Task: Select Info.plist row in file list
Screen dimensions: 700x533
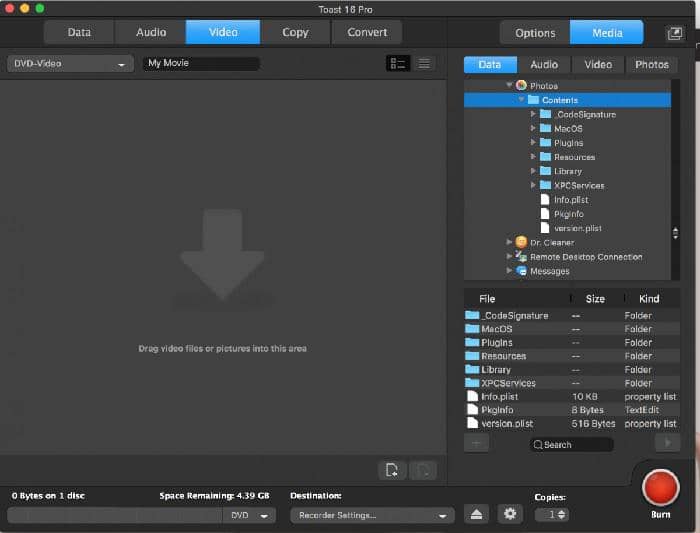Action: [x=572, y=396]
